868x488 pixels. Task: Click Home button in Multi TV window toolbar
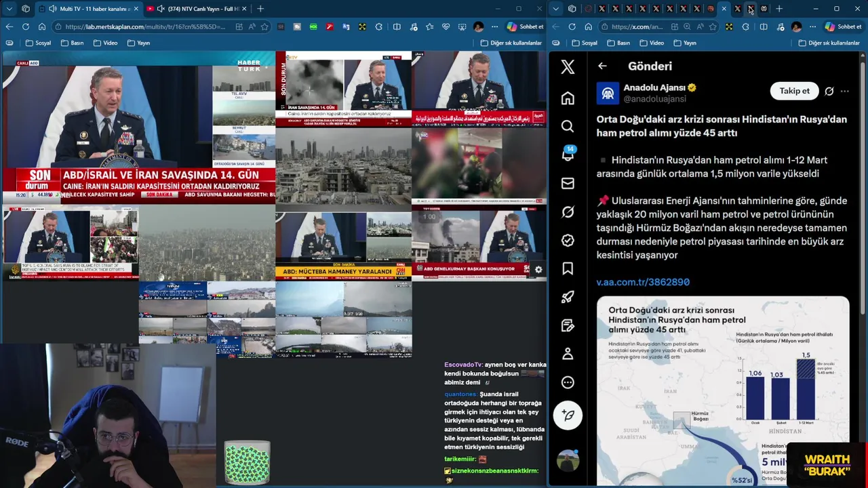pos(41,26)
